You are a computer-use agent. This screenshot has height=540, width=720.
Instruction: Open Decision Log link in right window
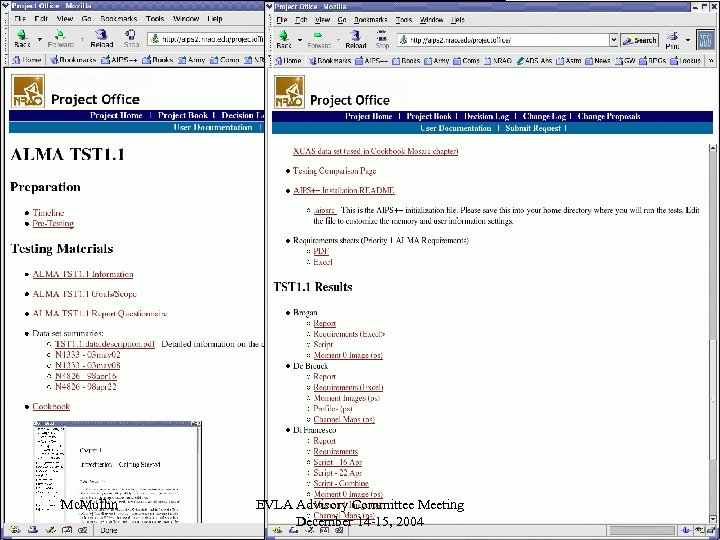pyautogui.click(x=486, y=116)
